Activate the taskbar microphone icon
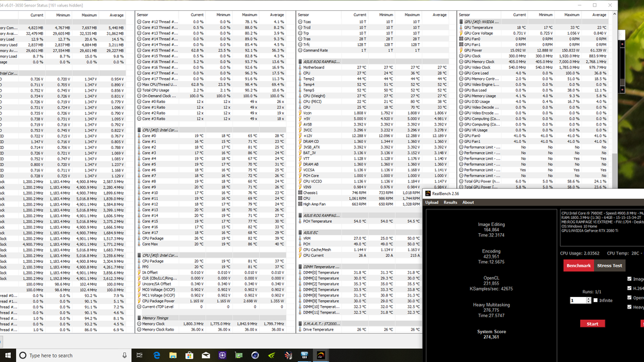 coord(124,356)
